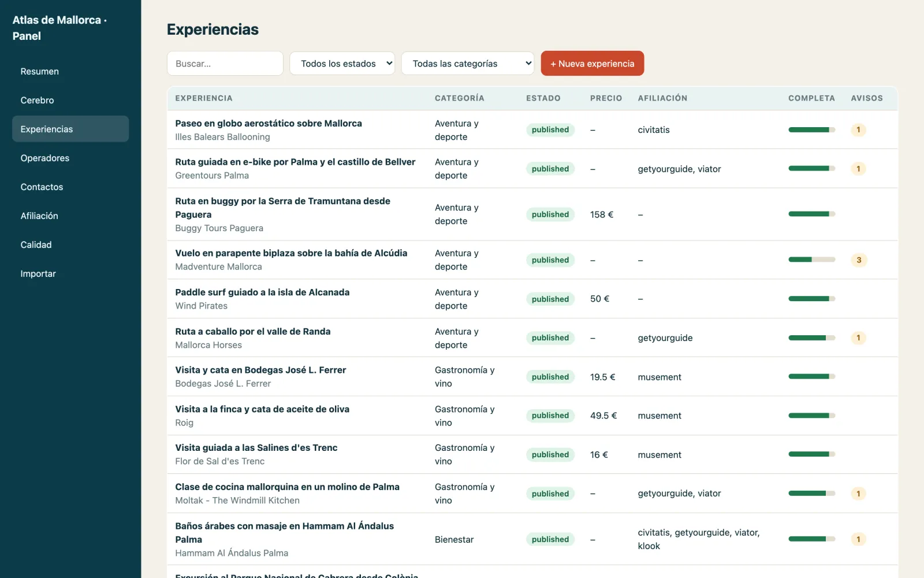Click the Afiliación column header
Image resolution: width=924 pixels, height=578 pixels.
point(662,98)
